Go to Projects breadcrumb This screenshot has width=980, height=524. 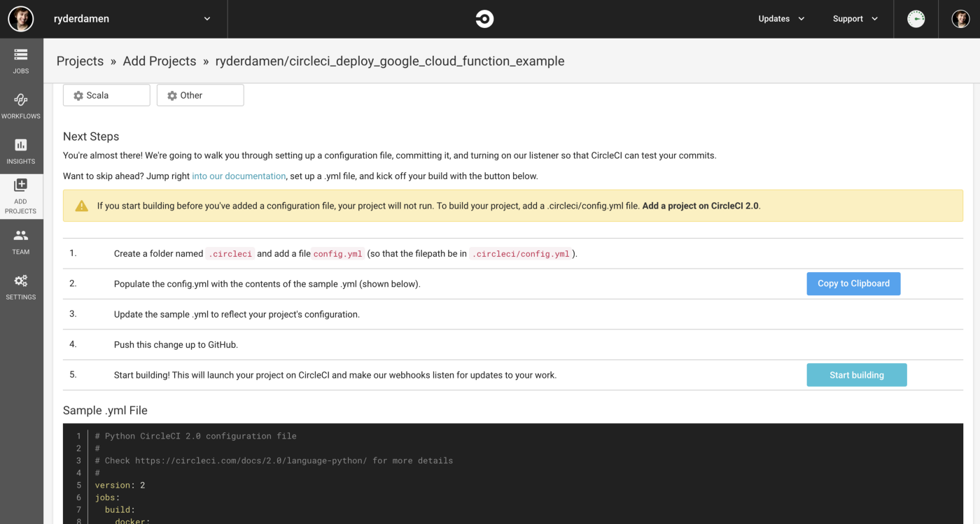(80, 61)
